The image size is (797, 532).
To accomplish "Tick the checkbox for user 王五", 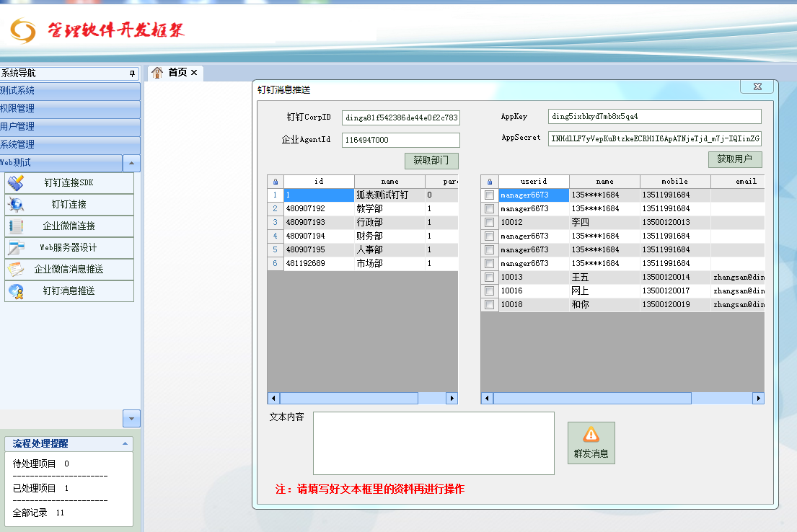I will [490, 278].
